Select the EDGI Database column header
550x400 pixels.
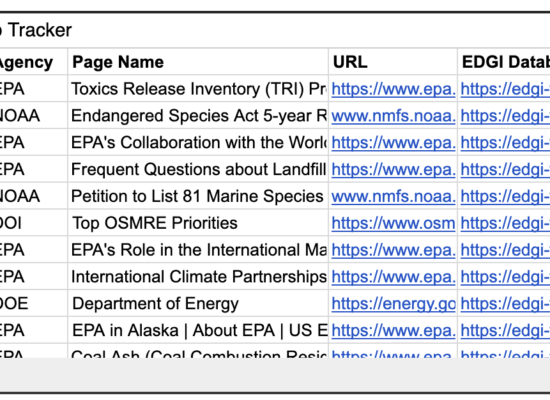click(504, 62)
